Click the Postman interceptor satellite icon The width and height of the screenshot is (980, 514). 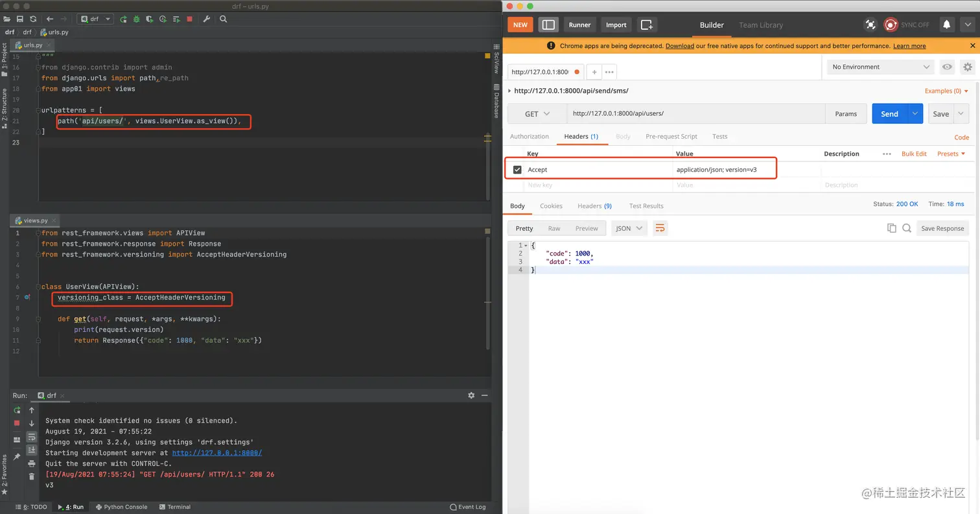click(x=870, y=25)
